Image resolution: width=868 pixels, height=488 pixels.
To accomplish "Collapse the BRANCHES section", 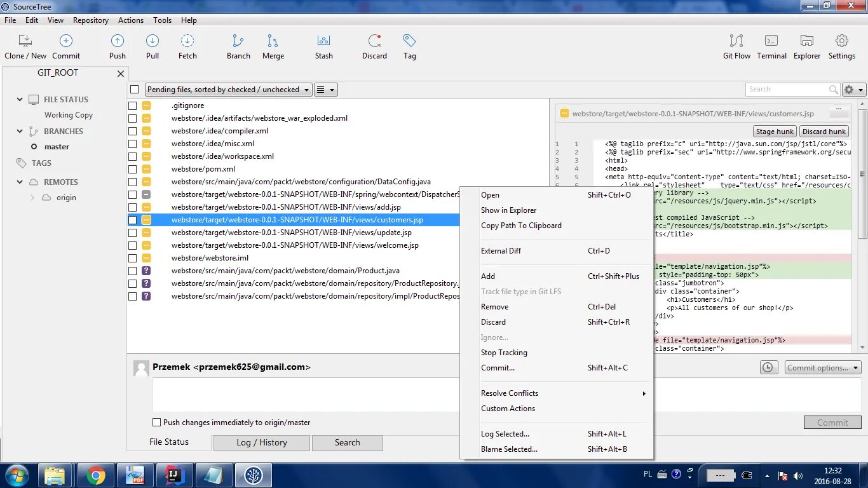I will pyautogui.click(x=20, y=131).
